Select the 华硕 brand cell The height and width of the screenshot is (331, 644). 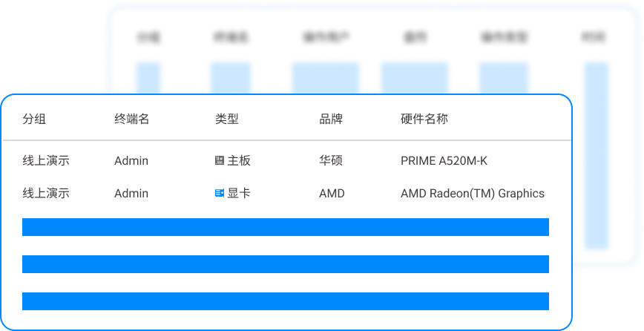pyautogui.click(x=331, y=160)
